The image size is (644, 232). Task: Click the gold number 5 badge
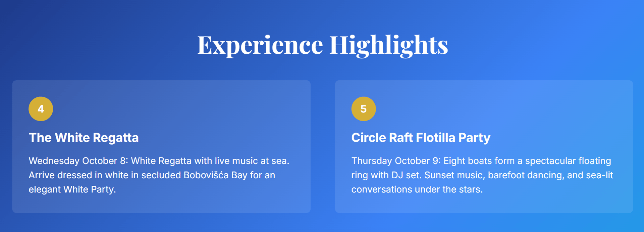[363, 109]
